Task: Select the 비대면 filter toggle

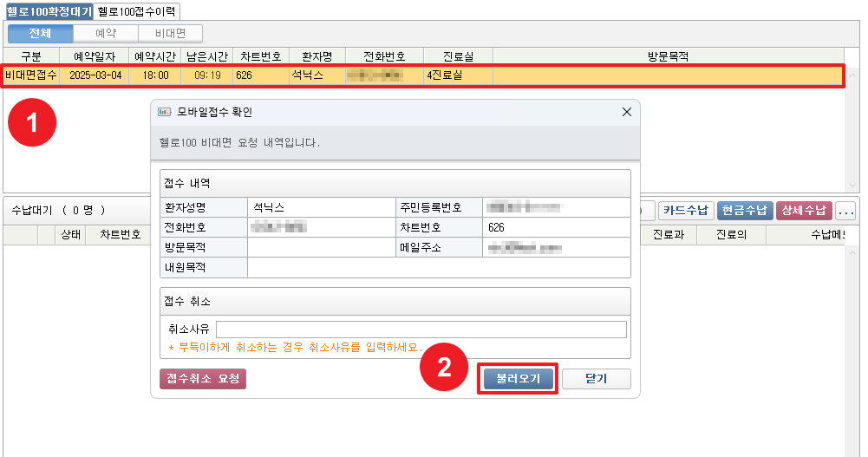Action: tap(170, 33)
